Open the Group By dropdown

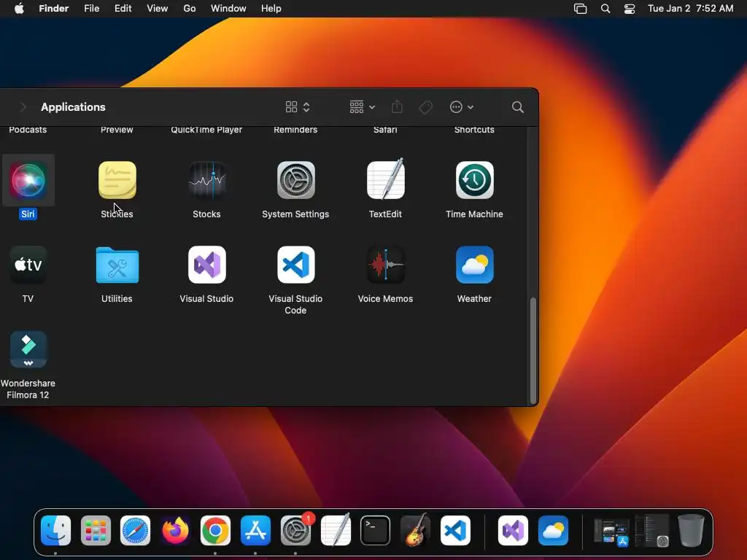(x=362, y=107)
